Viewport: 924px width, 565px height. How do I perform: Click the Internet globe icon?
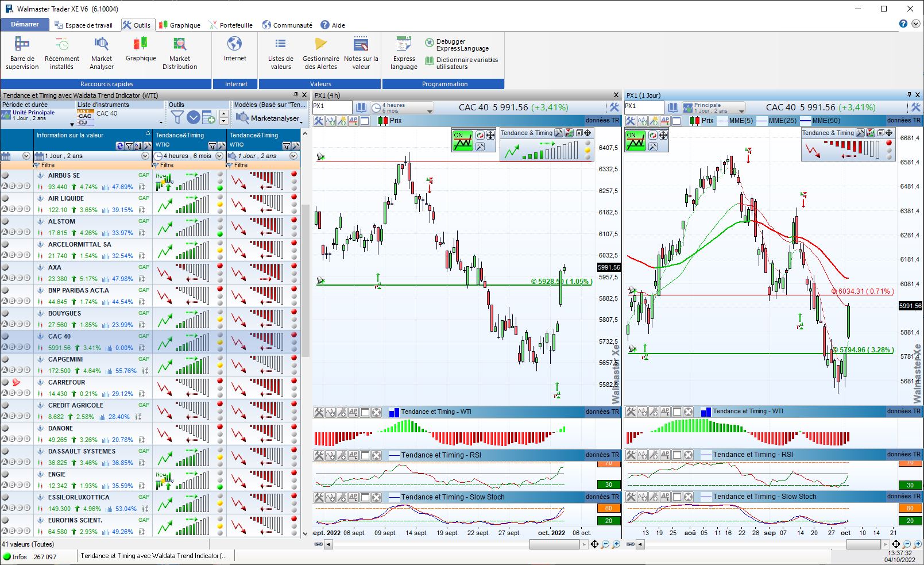(x=234, y=44)
